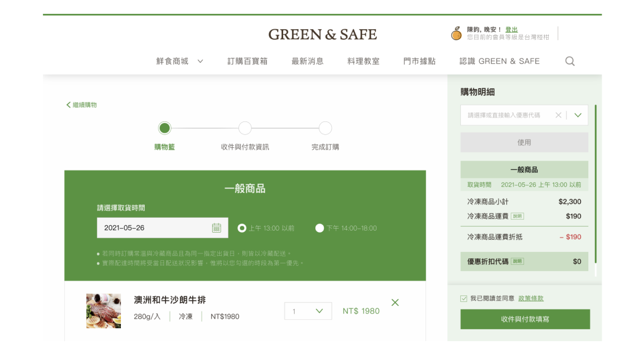Click the steak product thumbnail
Image resolution: width=644 pixels, height=355 pixels.
pyautogui.click(x=103, y=311)
